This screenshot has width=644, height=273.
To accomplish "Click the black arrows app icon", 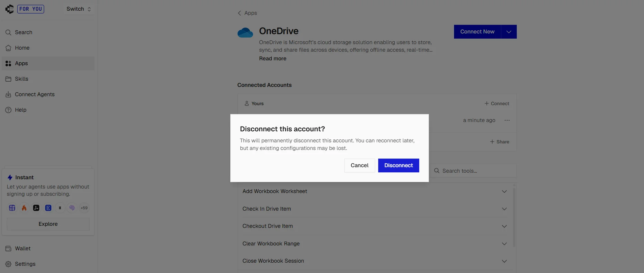I will pos(36,208).
